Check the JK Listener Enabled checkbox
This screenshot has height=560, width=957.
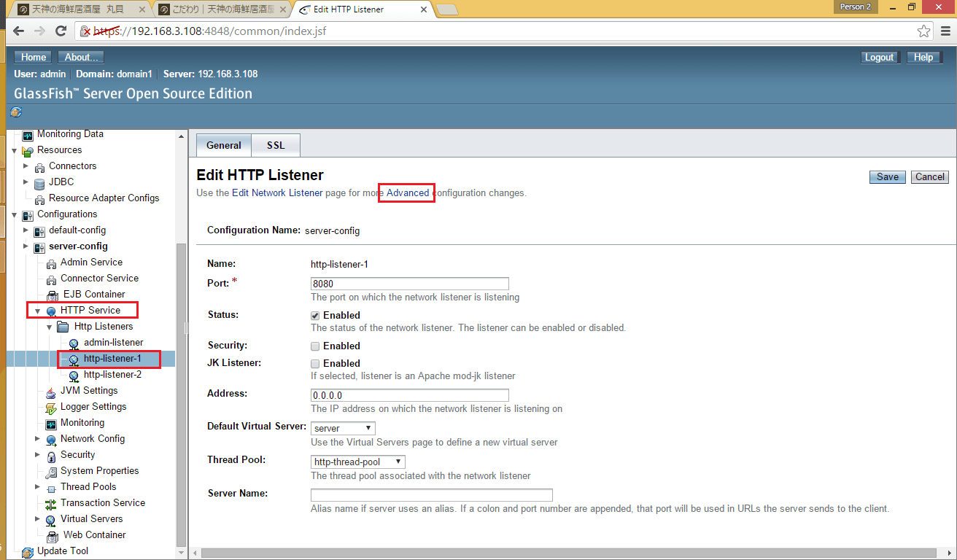coord(315,364)
